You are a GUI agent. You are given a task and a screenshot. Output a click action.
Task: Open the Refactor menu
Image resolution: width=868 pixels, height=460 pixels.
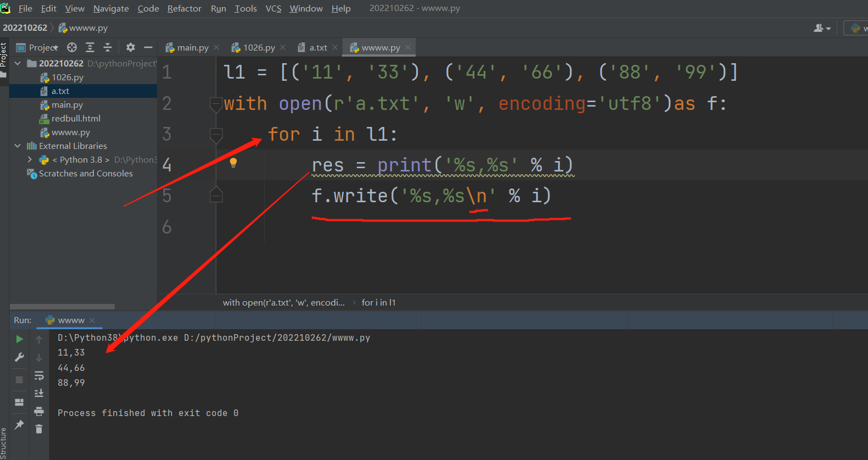tap(184, 8)
